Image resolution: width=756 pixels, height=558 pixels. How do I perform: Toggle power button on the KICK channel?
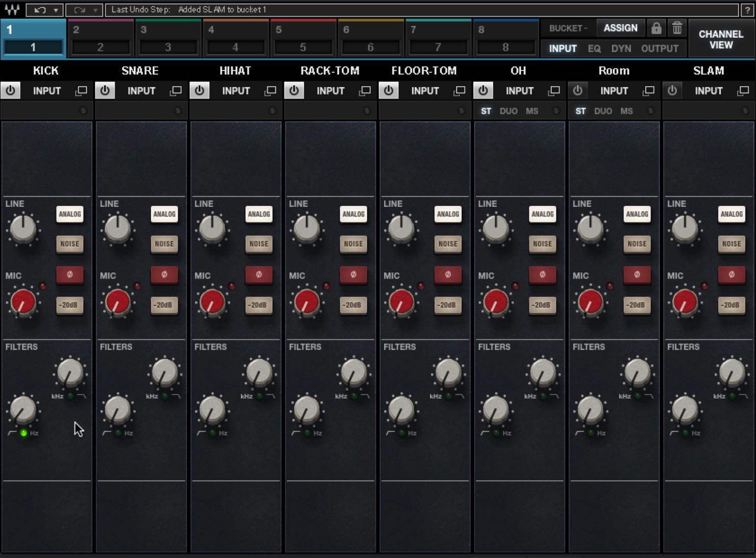click(10, 90)
